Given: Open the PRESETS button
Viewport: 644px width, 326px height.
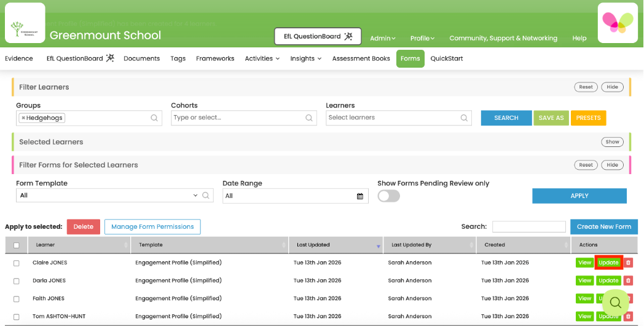Looking at the screenshot, I should click(588, 118).
